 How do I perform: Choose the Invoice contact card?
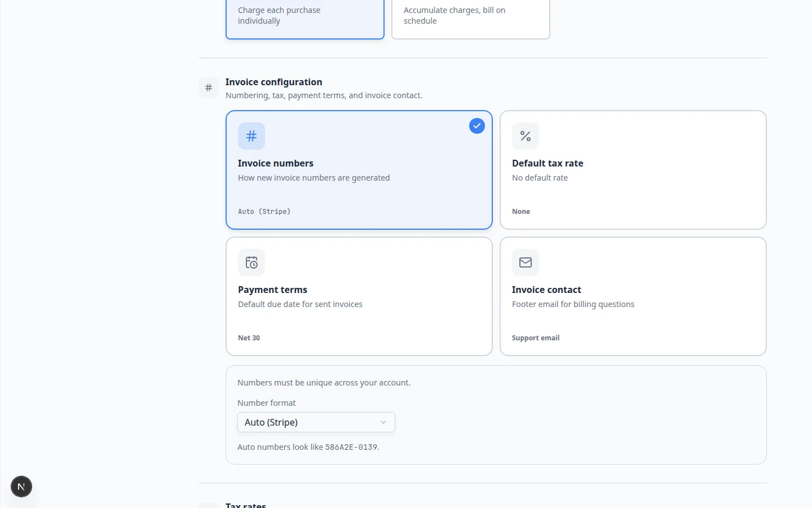coord(633,296)
